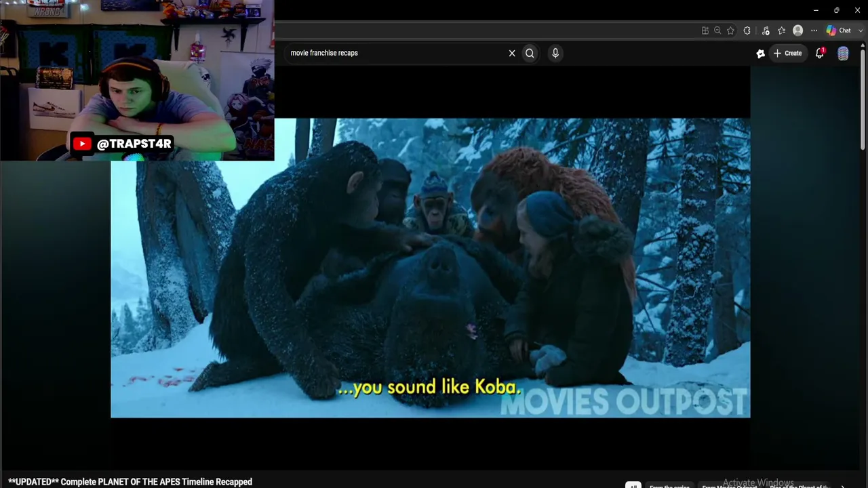Open the browser Extensions puzzle icon

pos(747,30)
